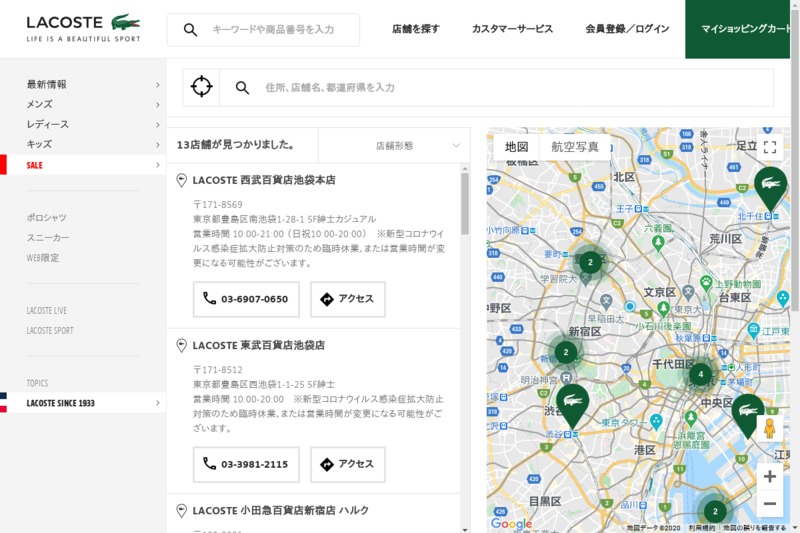Open 店舗形態 store type dropdown
The width and height of the screenshot is (800, 533).
[394, 145]
